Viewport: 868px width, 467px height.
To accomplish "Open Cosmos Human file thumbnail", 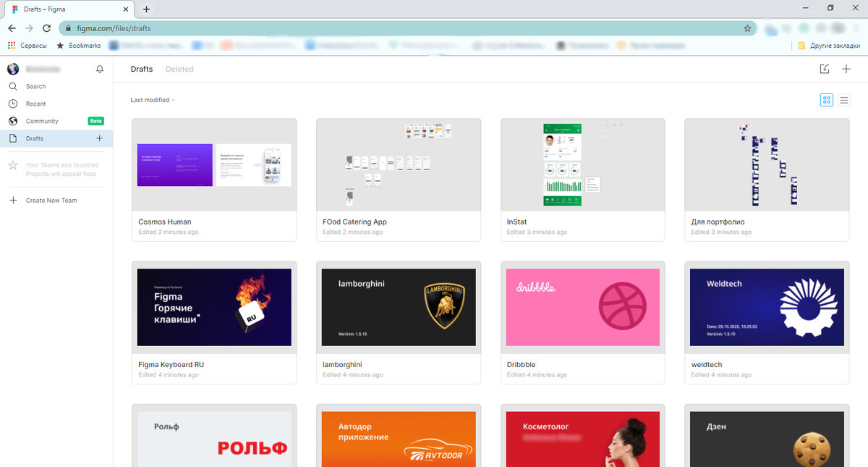I will 214,165.
